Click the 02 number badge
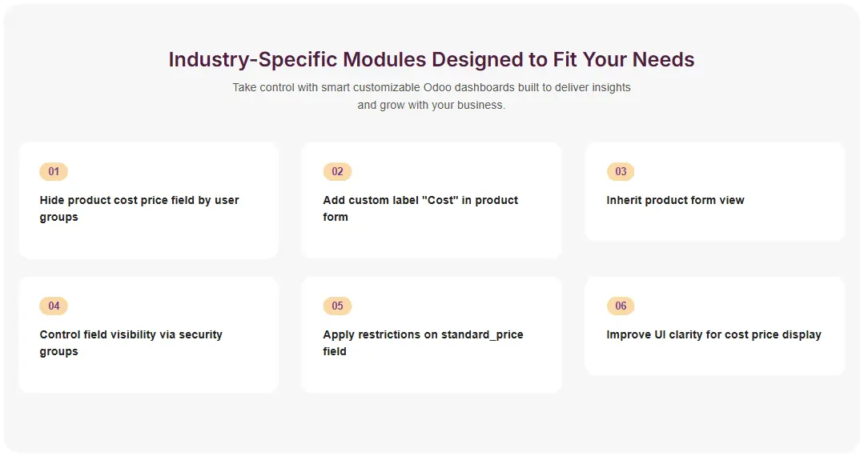The height and width of the screenshot is (460, 868). pos(337,171)
